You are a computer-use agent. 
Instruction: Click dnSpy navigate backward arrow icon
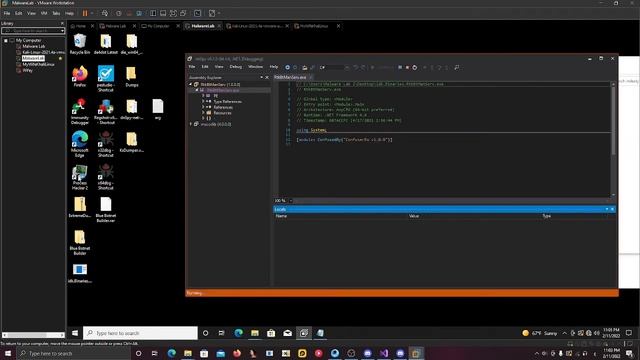(287, 67)
